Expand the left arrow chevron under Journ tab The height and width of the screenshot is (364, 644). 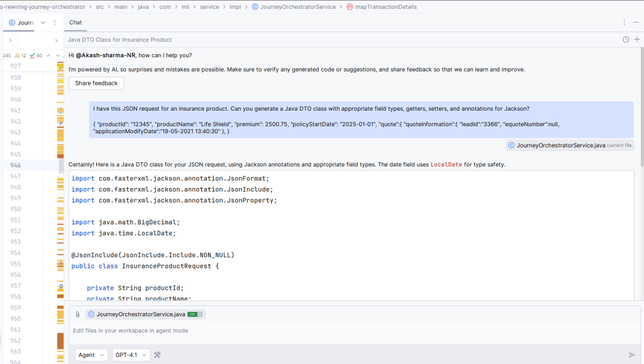click(x=10, y=40)
